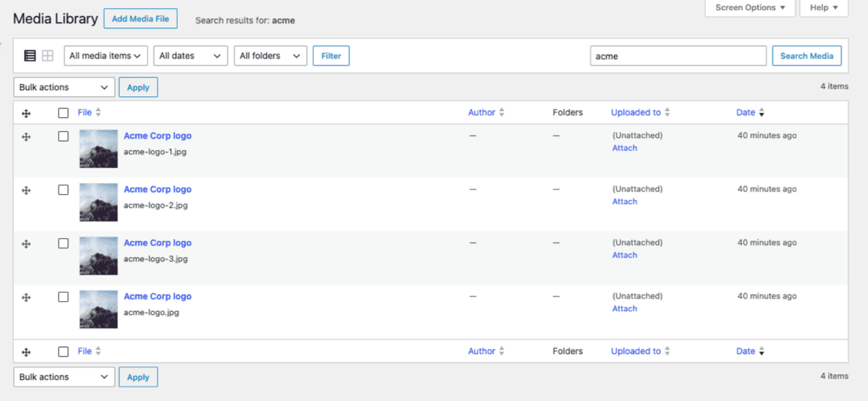Image resolution: width=868 pixels, height=401 pixels.
Task: Click sort arrow next to top Date header
Action: (761, 113)
